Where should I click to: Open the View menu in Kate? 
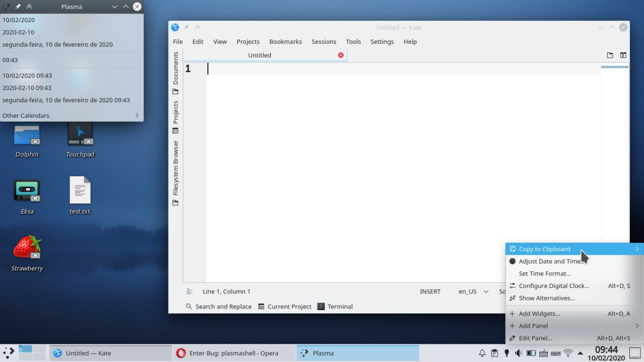[x=220, y=42]
